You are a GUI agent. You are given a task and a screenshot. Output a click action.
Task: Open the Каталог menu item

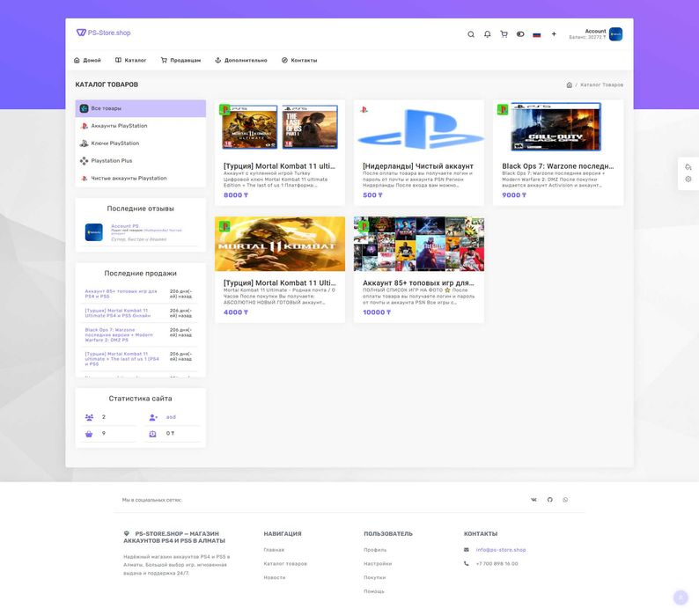click(130, 60)
